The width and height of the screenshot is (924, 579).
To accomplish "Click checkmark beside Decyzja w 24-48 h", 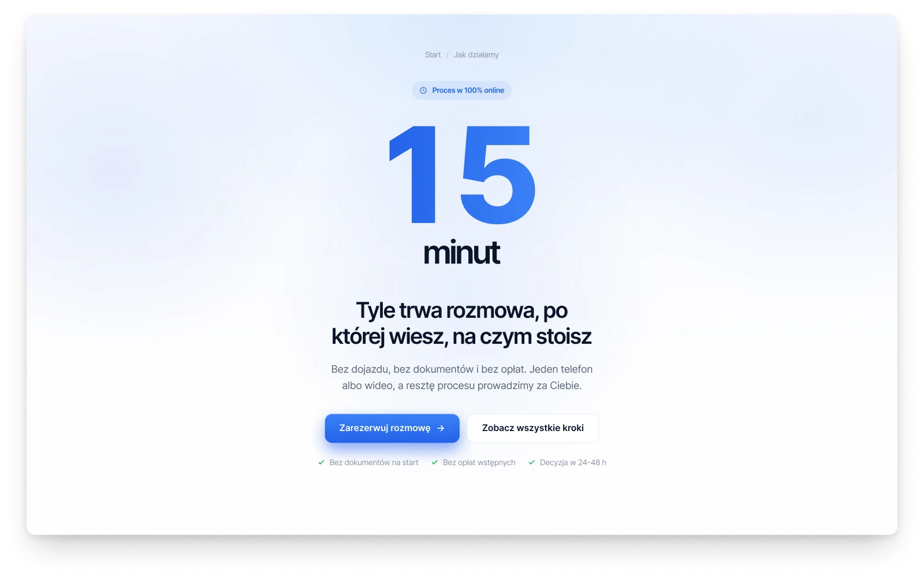I will click(x=532, y=462).
